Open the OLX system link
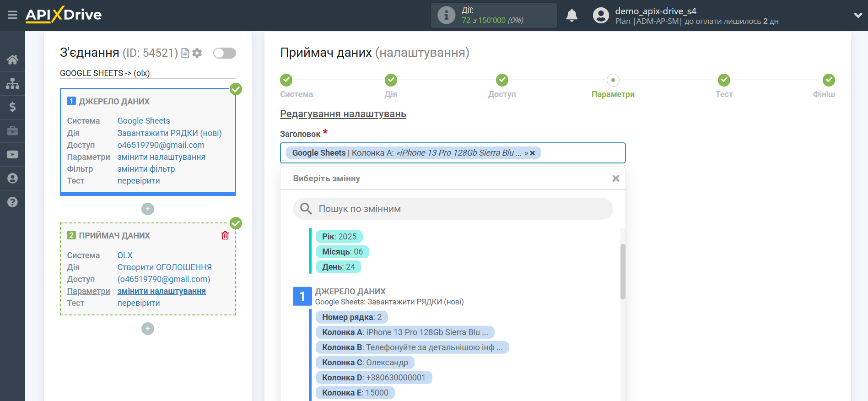Image resolution: width=868 pixels, height=401 pixels. click(x=125, y=255)
